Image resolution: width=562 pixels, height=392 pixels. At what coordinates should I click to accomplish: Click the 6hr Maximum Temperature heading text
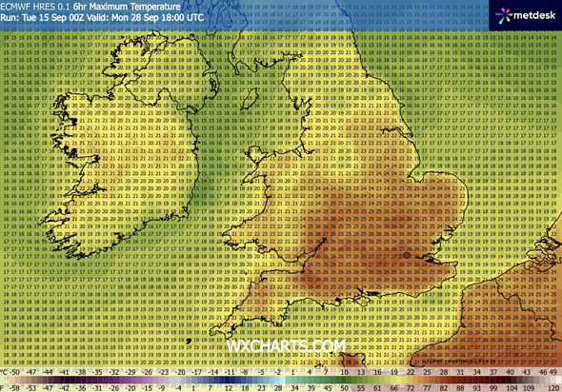tap(127, 7)
